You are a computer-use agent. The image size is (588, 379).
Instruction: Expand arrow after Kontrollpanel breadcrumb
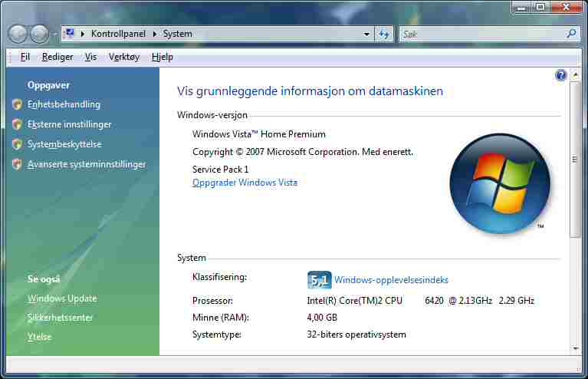(154, 34)
